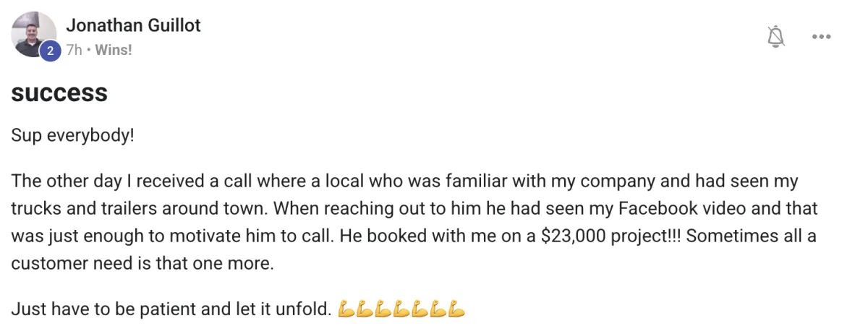Viewport: 868px width, 334px height.
Task: Click the first flexed biceps emoji
Action: tap(347, 310)
